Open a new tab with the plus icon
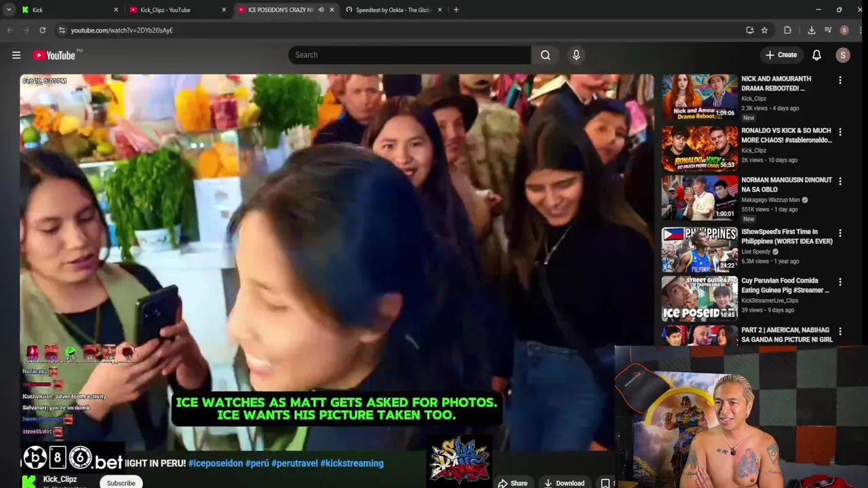 point(456,9)
